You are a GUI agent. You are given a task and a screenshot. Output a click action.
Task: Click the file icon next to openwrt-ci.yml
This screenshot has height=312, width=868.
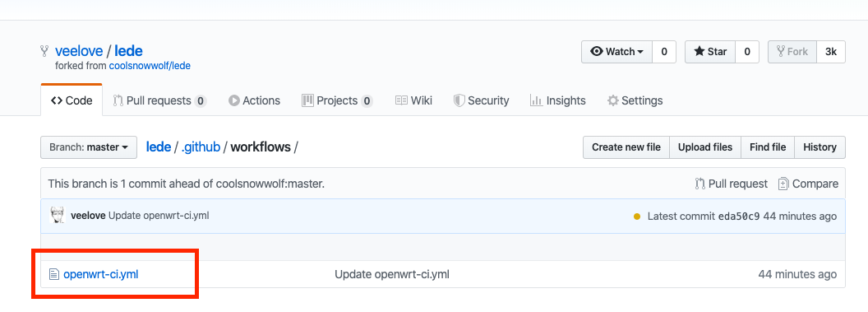tap(53, 274)
